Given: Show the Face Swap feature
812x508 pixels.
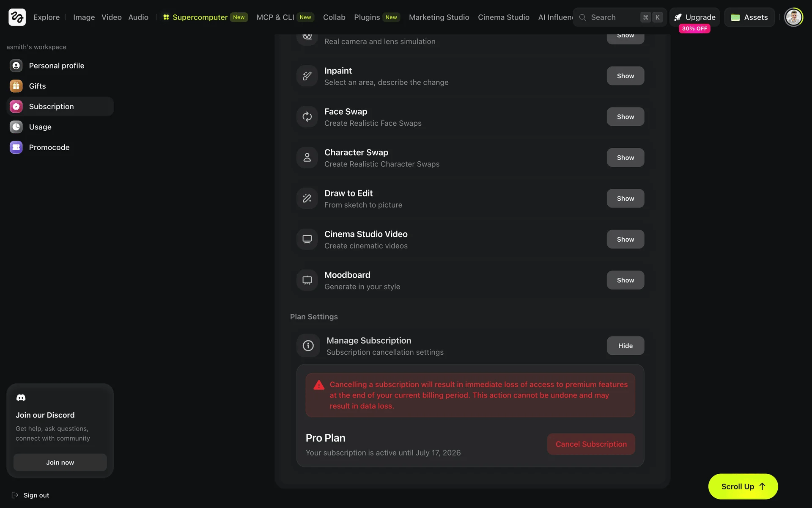Looking at the screenshot, I should pyautogui.click(x=625, y=116).
